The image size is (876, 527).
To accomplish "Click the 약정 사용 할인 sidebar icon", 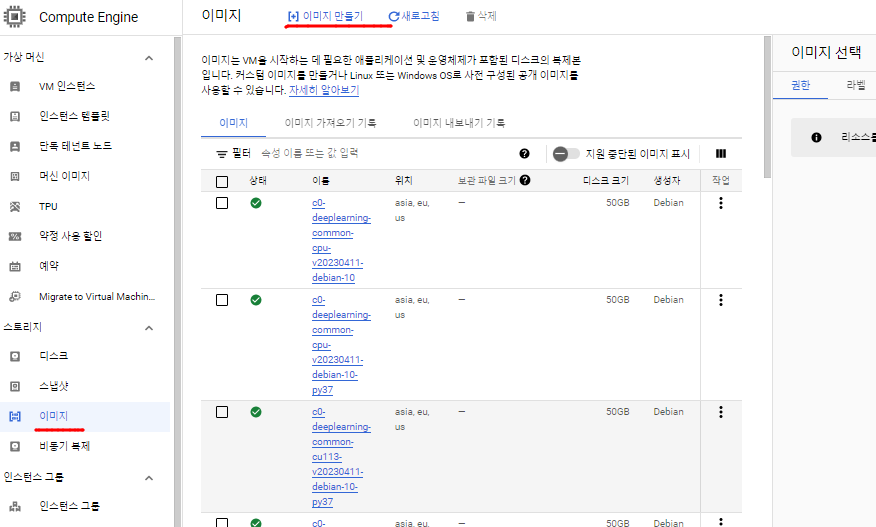I will point(15,236).
